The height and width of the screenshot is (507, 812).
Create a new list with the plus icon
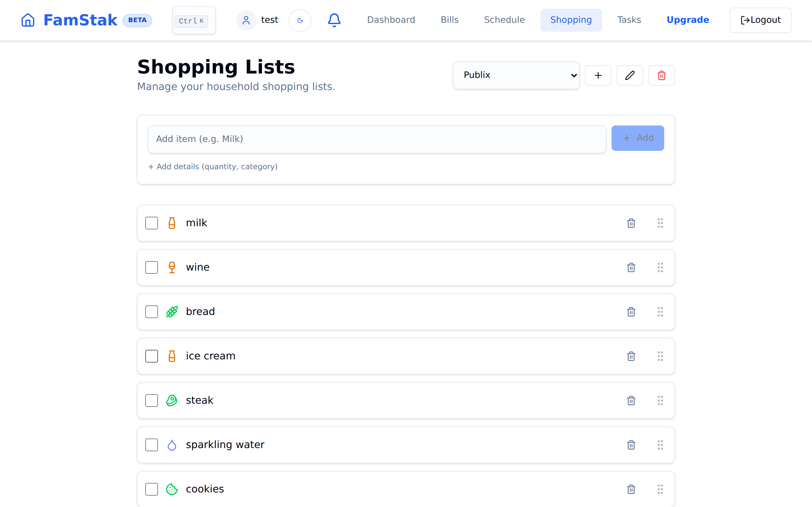click(x=598, y=75)
